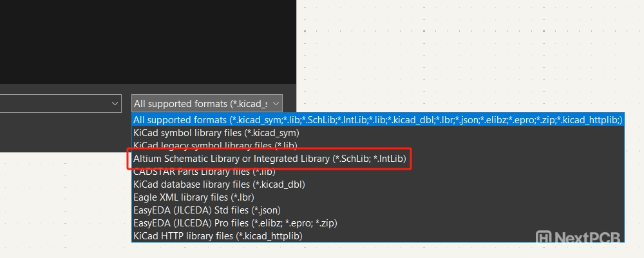This screenshot has width=644, height=258.
Task: Click the *.SchLib; *.IntLib extension text
Action: (370, 158)
